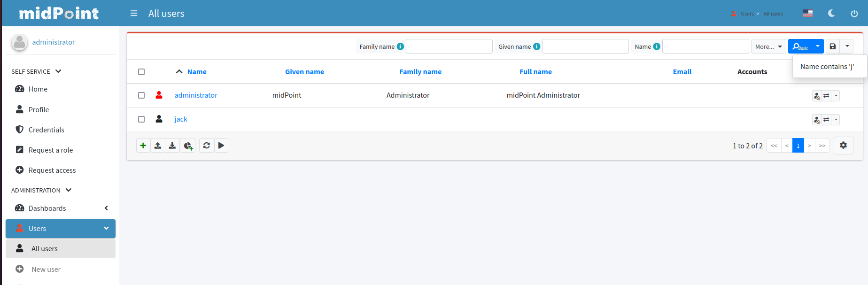The width and height of the screenshot is (868, 285).
Task: Run the Basic search button
Action: tap(800, 46)
